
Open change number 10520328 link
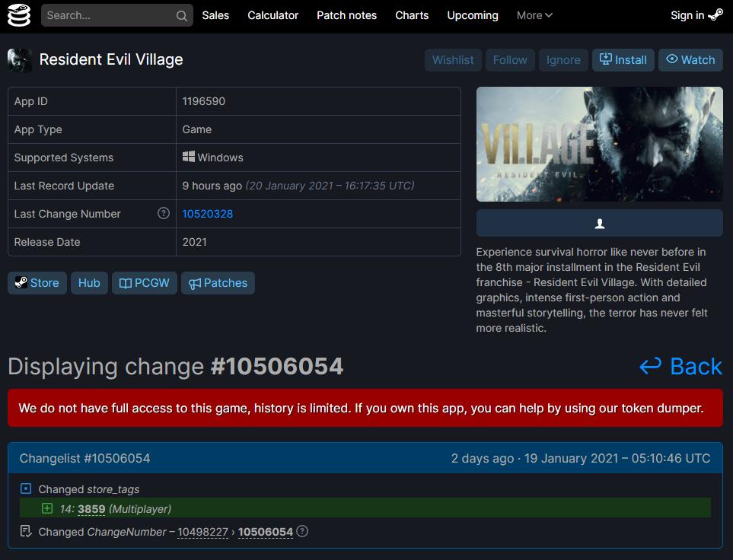pyautogui.click(x=208, y=214)
